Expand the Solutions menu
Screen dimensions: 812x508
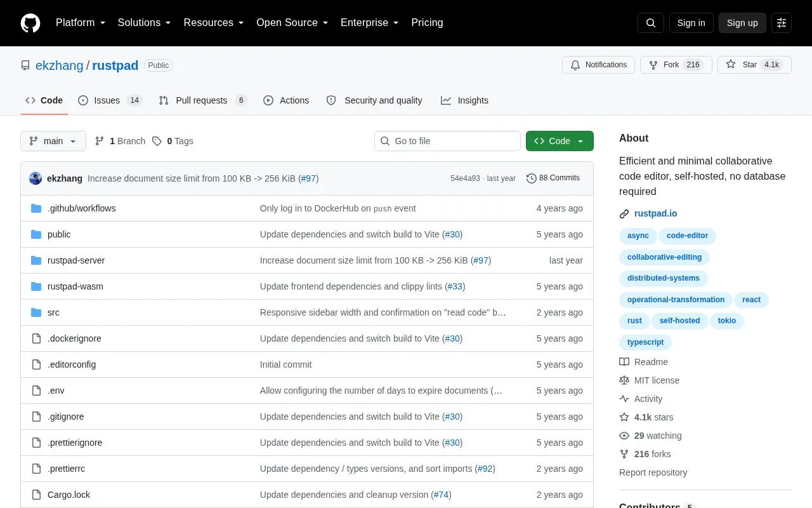coord(144,23)
